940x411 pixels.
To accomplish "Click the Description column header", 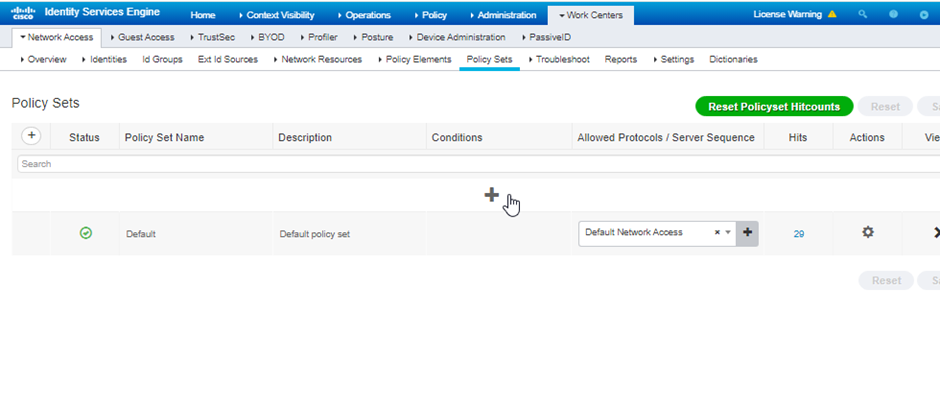I will pyautogui.click(x=305, y=137).
